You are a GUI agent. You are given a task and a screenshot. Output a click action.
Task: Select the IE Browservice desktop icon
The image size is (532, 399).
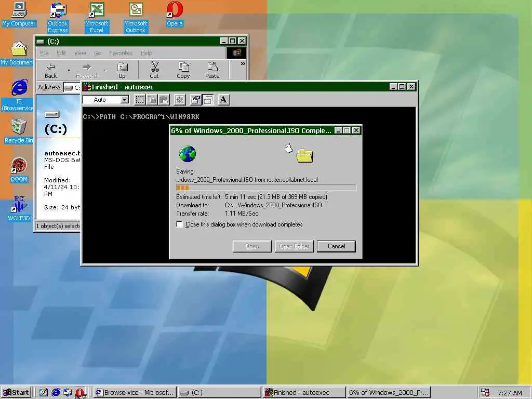click(18, 96)
